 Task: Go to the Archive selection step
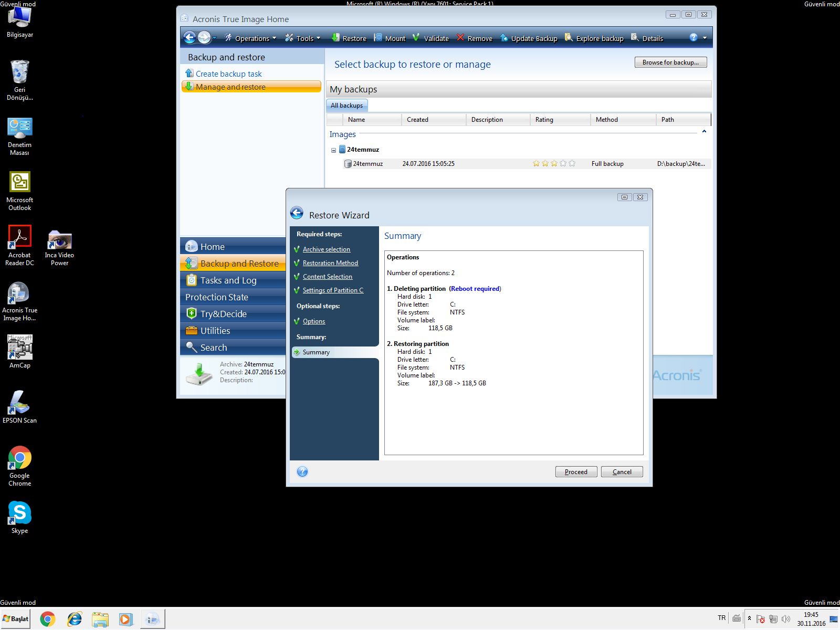point(327,249)
